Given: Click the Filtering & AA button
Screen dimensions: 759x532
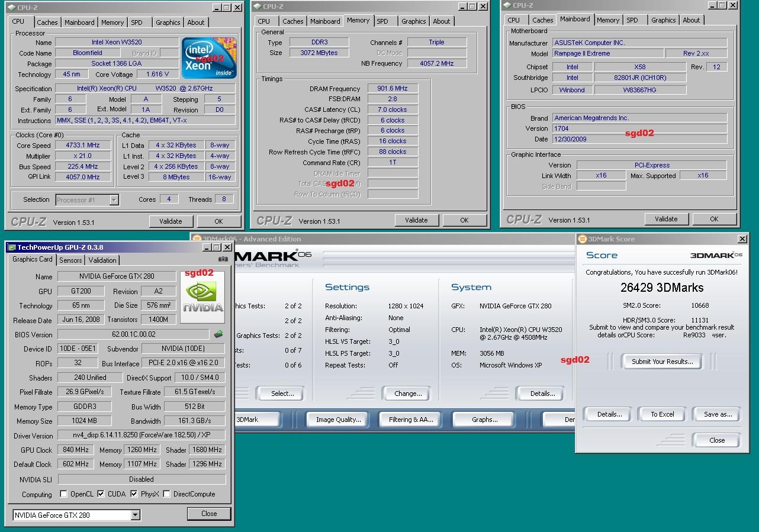Looking at the screenshot, I should point(411,420).
